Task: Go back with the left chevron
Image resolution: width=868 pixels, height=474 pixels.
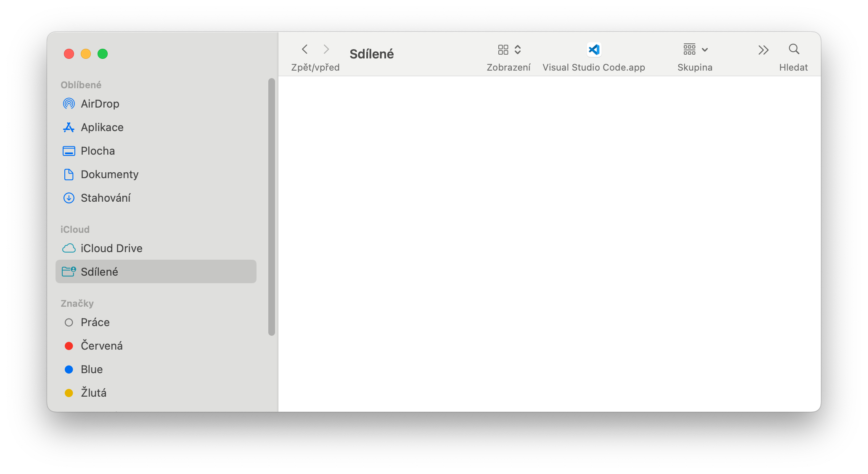Action: [305, 50]
